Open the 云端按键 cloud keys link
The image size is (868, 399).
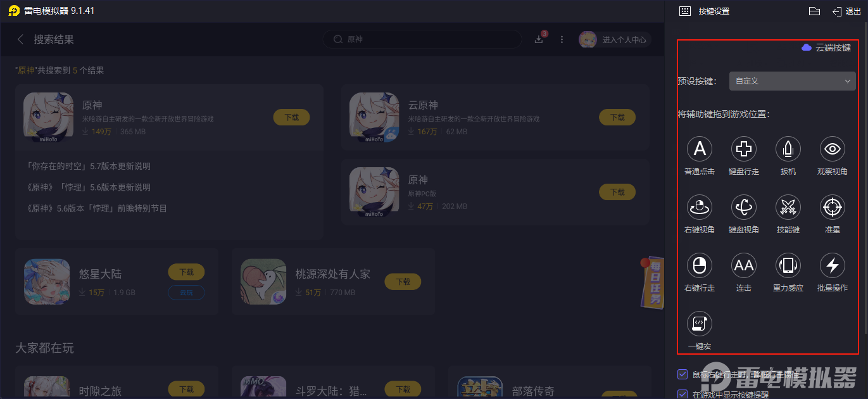pyautogui.click(x=826, y=47)
